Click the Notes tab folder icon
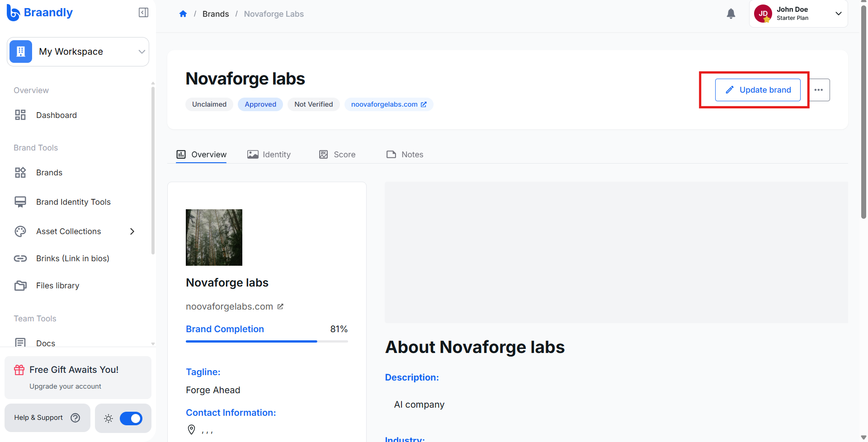 click(392, 155)
